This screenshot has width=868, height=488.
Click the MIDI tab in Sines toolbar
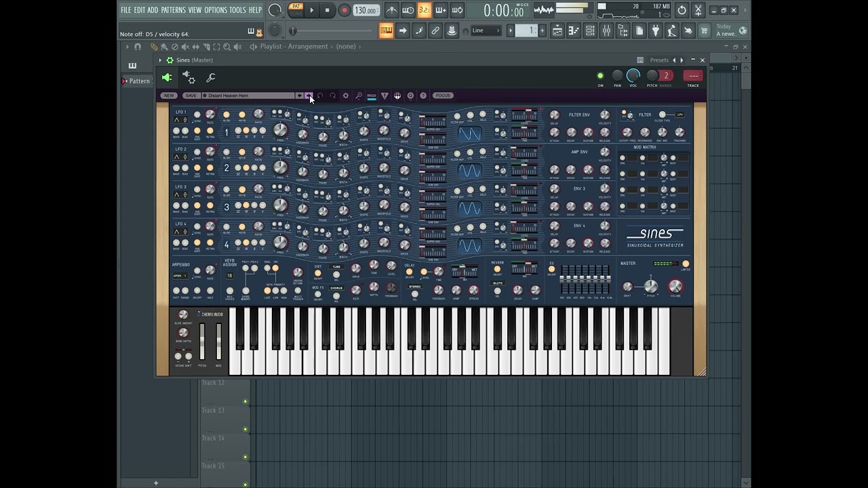(x=372, y=96)
